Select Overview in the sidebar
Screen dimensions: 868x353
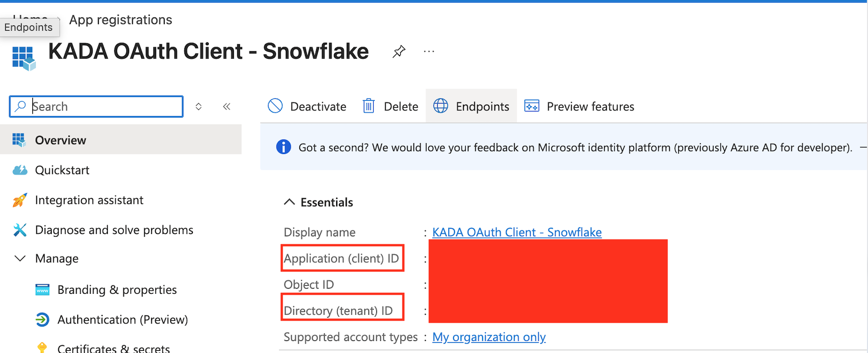(60, 140)
